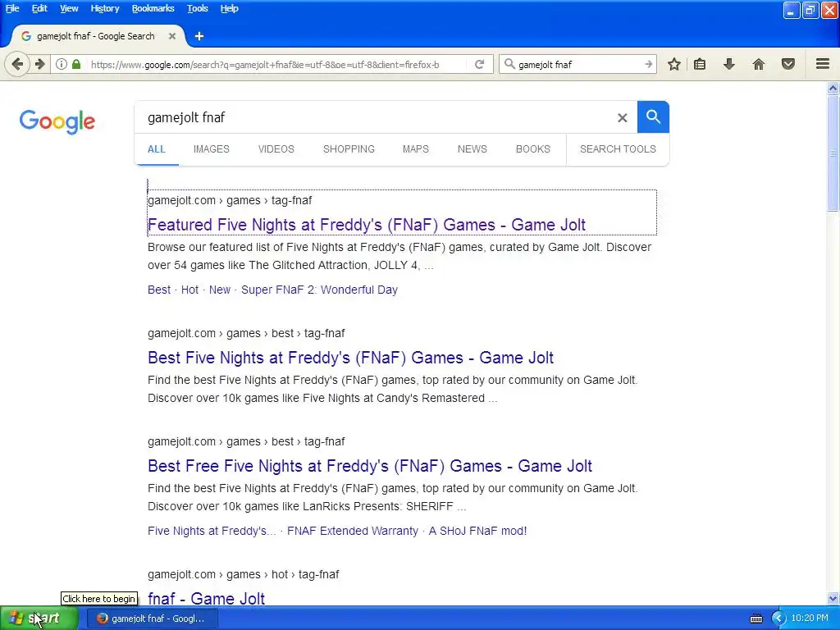Image resolution: width=840 pixels, height=630 pixels.
Task: Switch to the IMAGES tab
Action: tap(211, 149)
